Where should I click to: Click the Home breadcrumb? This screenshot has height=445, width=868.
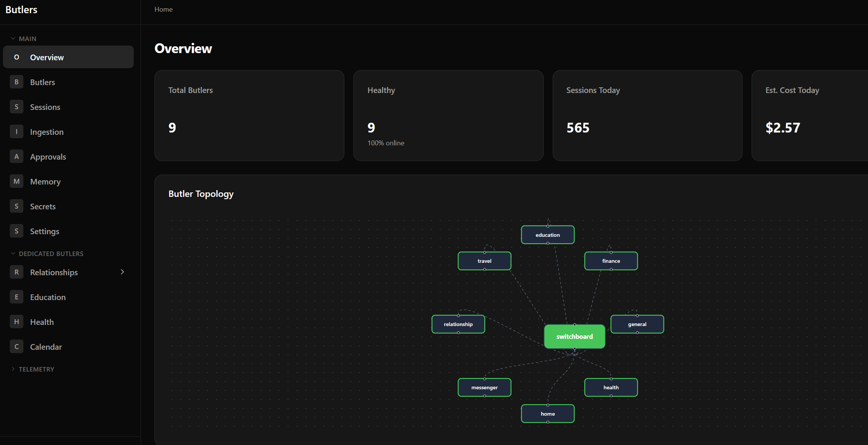point(163,9)
